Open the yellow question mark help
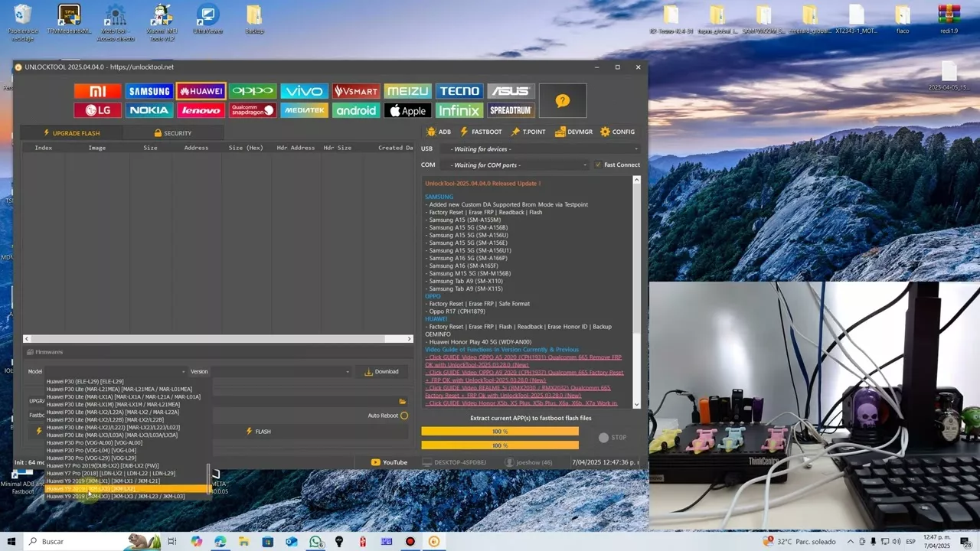 563,101
